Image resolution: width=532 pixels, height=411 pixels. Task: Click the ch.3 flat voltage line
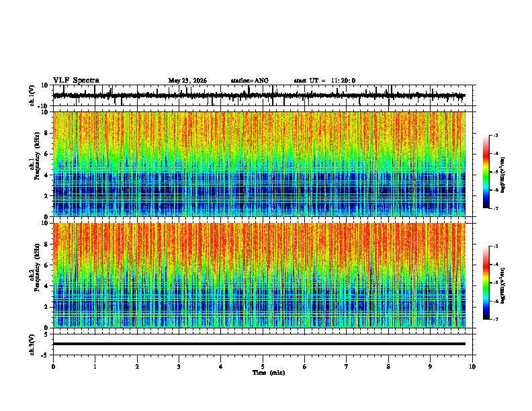click(259, 344)
